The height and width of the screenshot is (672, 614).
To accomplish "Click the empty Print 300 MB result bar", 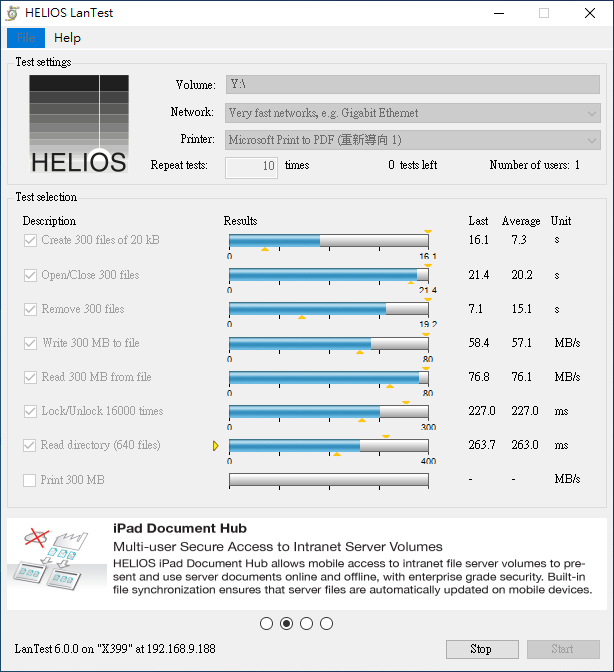I will pyautogui.click(x=329, y=480).
